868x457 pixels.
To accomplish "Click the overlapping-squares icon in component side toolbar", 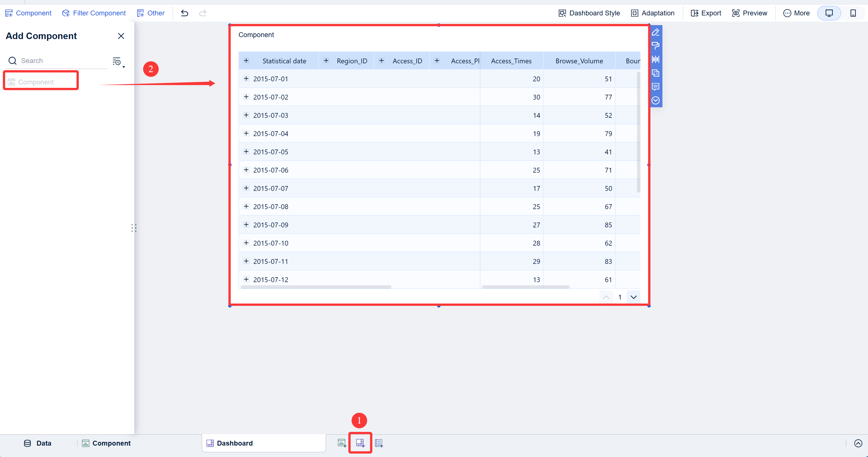I will point(655,73).
